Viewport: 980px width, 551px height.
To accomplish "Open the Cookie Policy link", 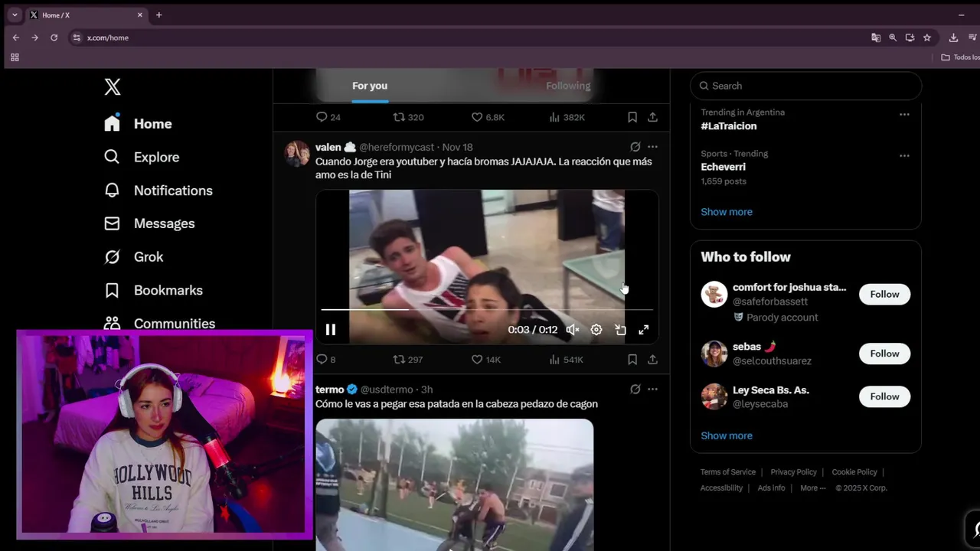I will coord(854,472).
